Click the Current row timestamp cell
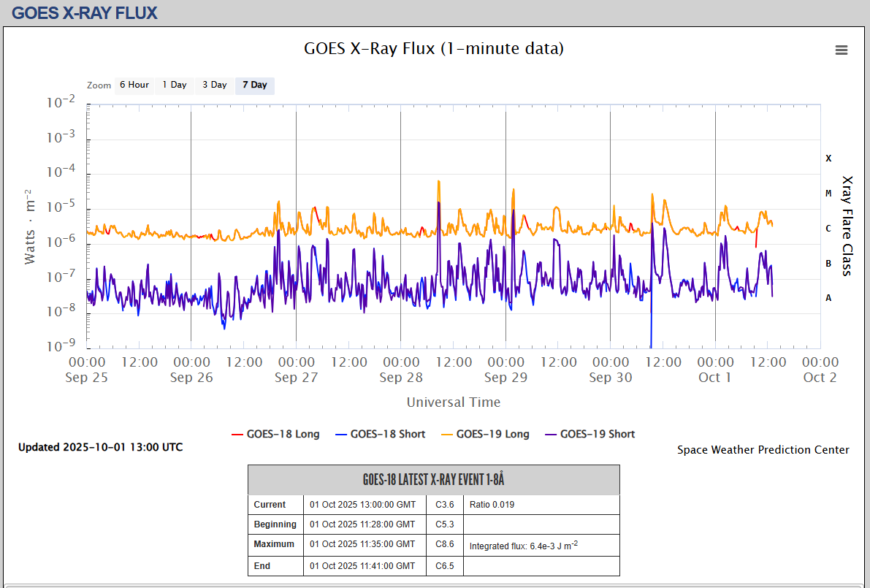Screen dimensions: 870x588 click(362, 505)
